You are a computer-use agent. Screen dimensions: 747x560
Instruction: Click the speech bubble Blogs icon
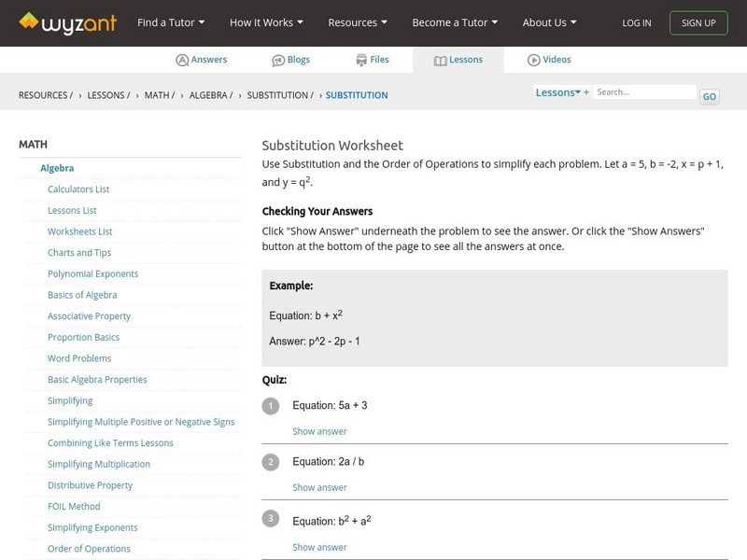click(x=277, y=59)
